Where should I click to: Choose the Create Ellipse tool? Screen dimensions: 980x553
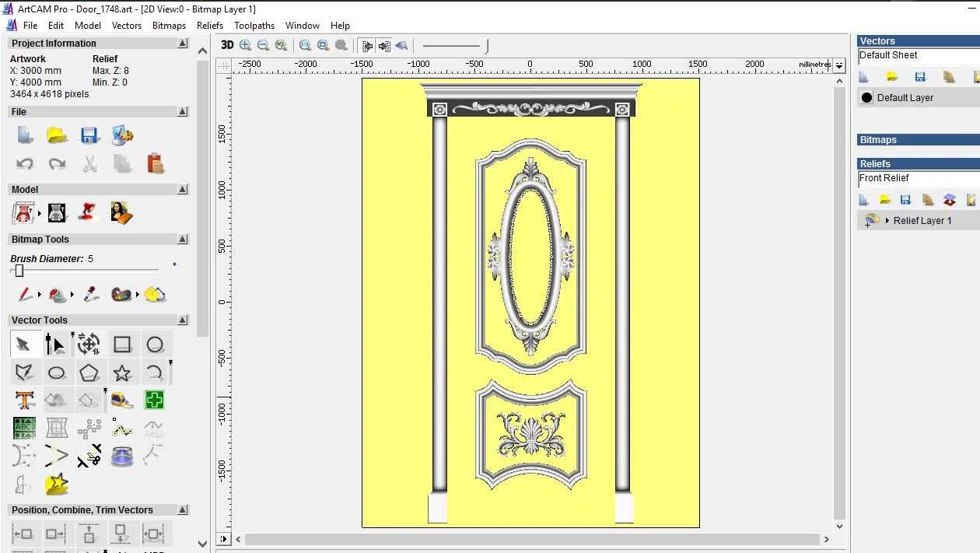(57, 373)
